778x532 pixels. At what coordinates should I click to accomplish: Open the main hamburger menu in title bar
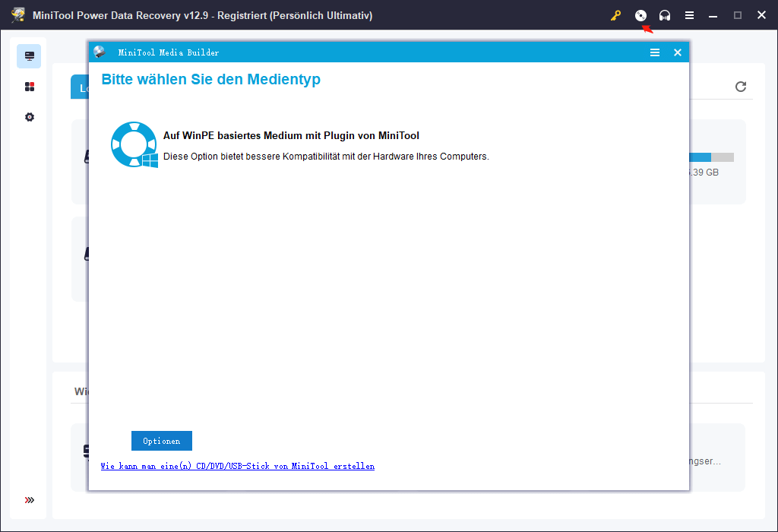pos(689,15)
